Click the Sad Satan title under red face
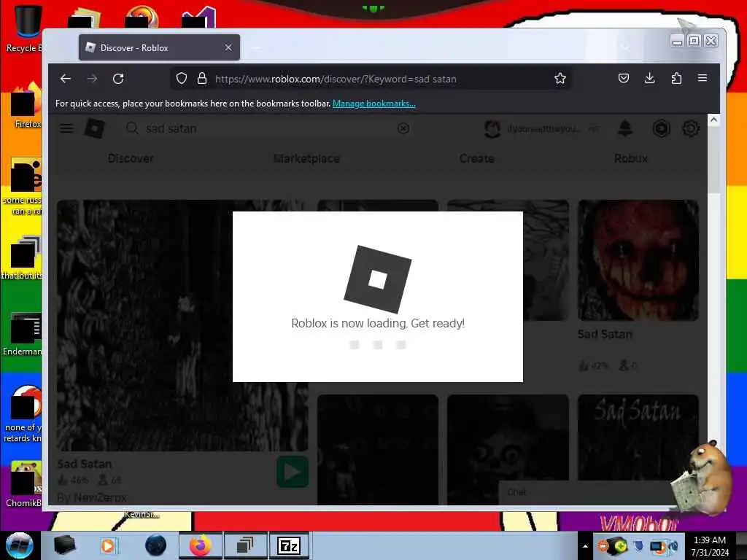This screenshot has height=560, width=747. [605, 334]
